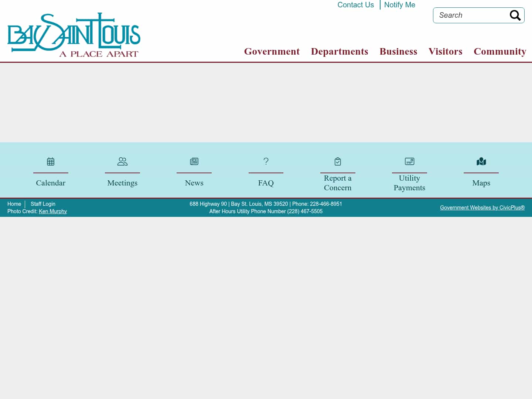Screen dimensions: 532x399
Task: Click the Maps icon
Action: tap(481, 161)
